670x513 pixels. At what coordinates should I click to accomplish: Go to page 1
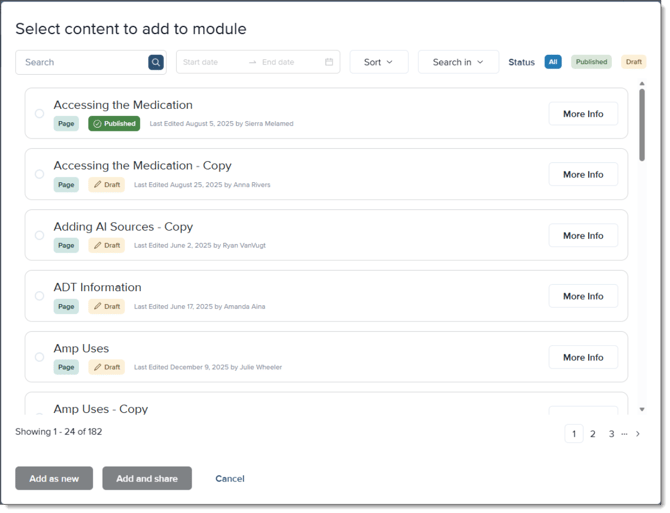coord(574,434)
